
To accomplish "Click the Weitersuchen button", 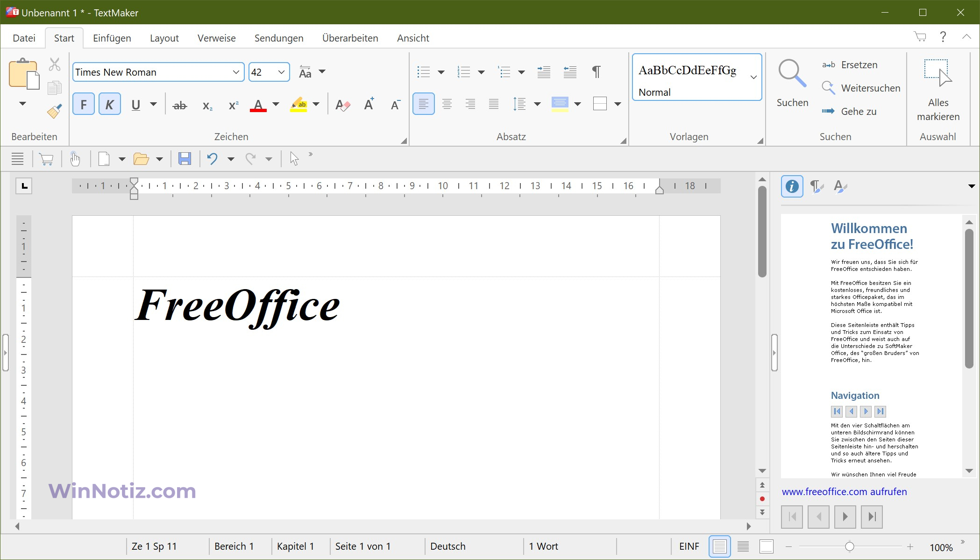I will (x=861, y=88).
